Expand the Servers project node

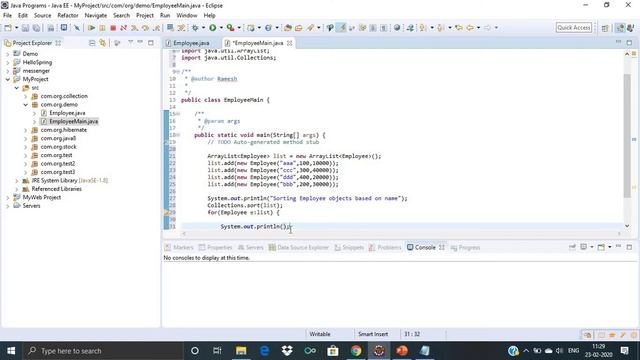(7, 206)
